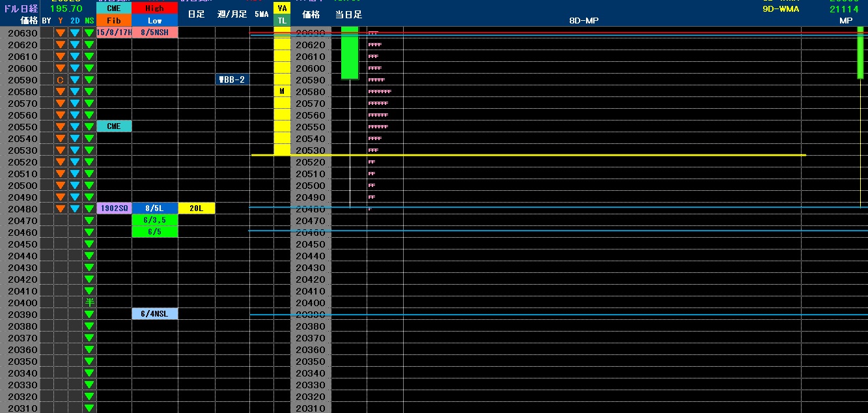868x413 pixels.
Task: Click the WBB-2 cell
Action: pyautogui.click(x=232, y=79)
